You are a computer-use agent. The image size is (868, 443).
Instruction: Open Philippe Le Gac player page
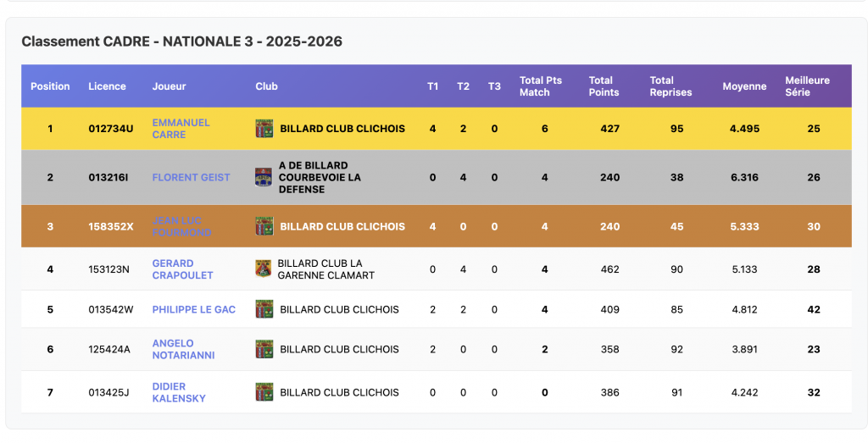(x=194, y=310)
